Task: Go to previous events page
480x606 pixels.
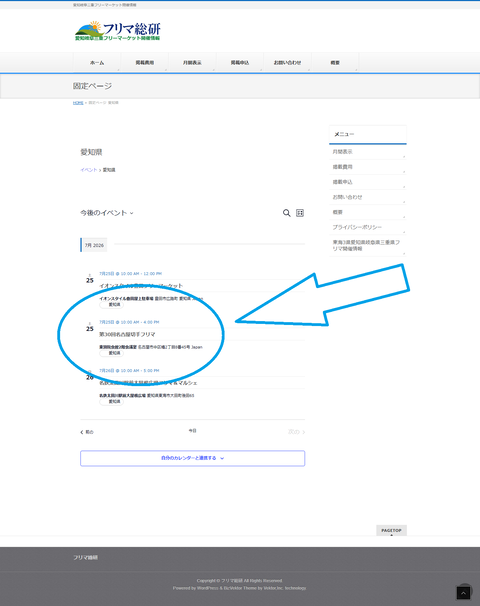Action: click(x=87, y=432)
